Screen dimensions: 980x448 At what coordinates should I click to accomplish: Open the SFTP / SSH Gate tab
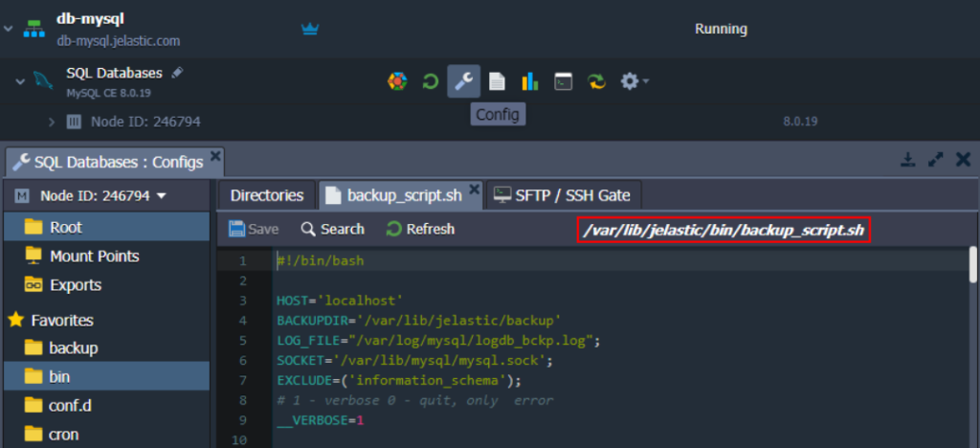[562, 195]
